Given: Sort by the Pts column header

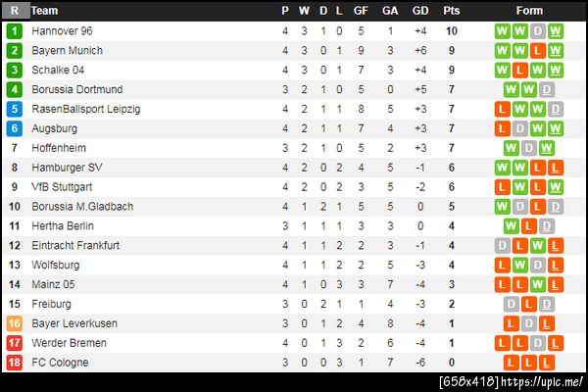Looking at the screenshot, I should pos(451,11).
